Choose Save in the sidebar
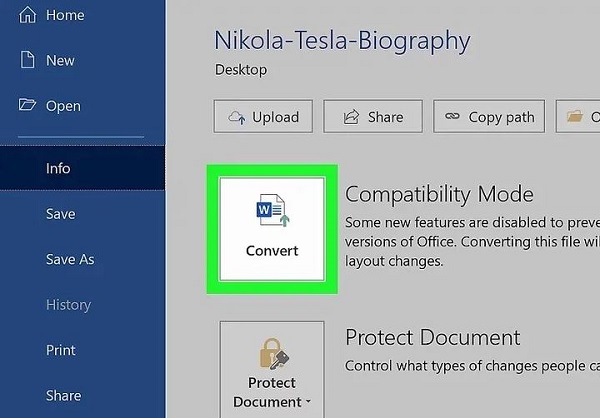The height and width of the screenshot is (418, 600). tap(60, 214)
